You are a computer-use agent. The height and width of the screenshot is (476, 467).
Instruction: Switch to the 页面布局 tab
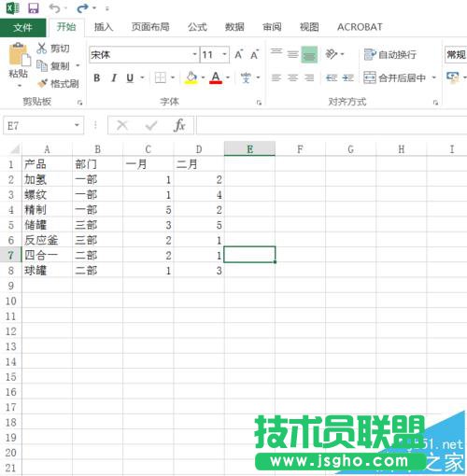[x=150, y=27]
